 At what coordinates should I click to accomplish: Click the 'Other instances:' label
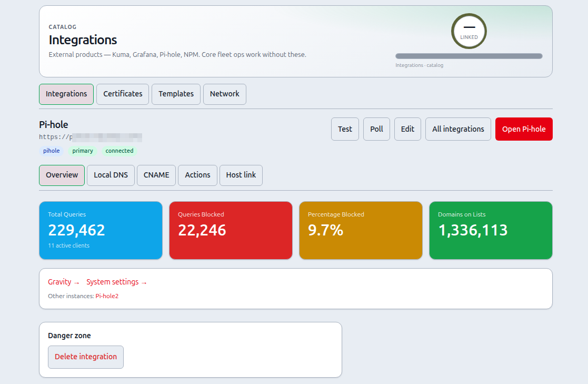click(x=71, y=296)
